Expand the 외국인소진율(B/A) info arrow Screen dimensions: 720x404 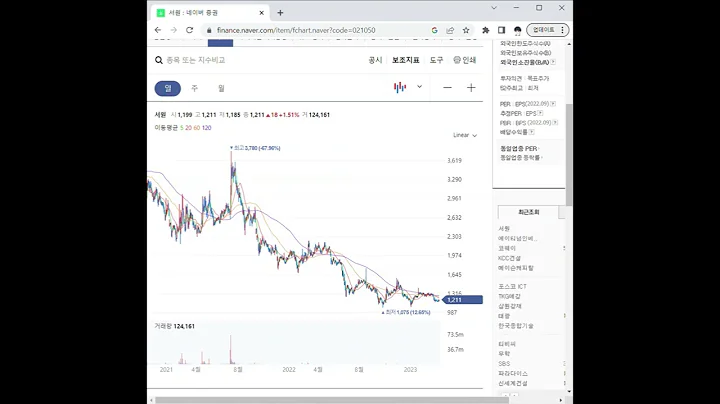coord(553,62)
